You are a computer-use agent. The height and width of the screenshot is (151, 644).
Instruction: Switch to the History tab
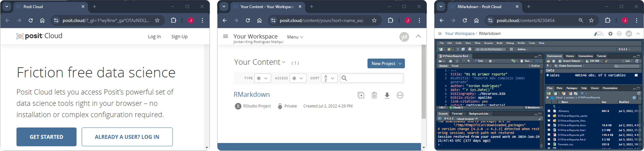570,56
